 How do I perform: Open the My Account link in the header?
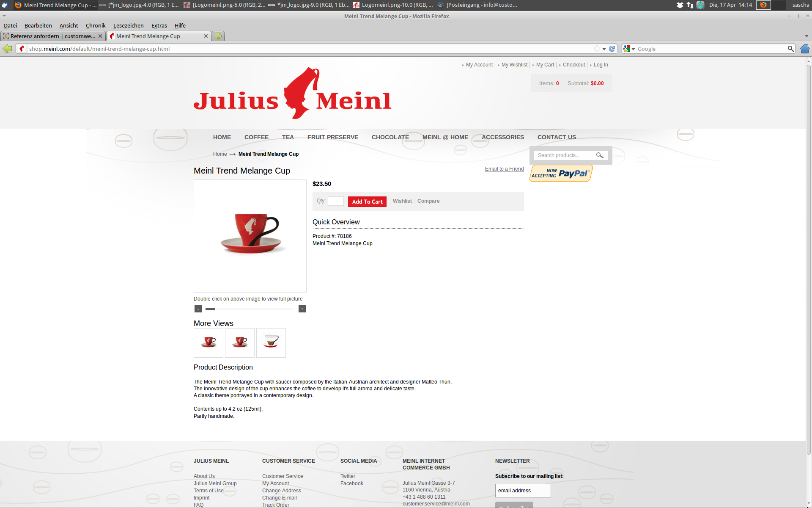[x=479, y=65]
